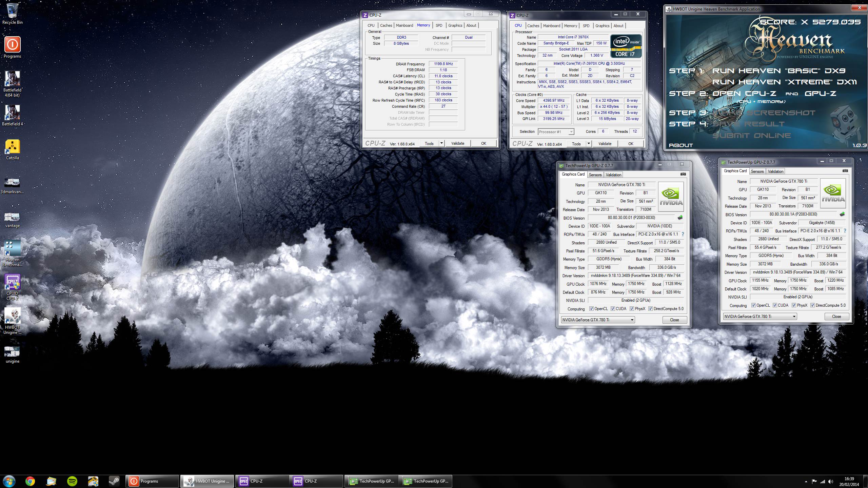The width and height of the screenshot is (868, 488).
Task: Click the screenshot camera icon in left GPU-Z
Action: click(683, 174)
